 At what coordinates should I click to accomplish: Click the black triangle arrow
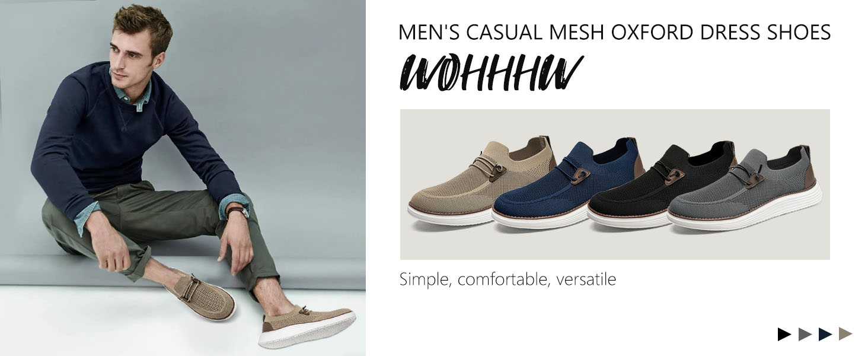point(784,334)
